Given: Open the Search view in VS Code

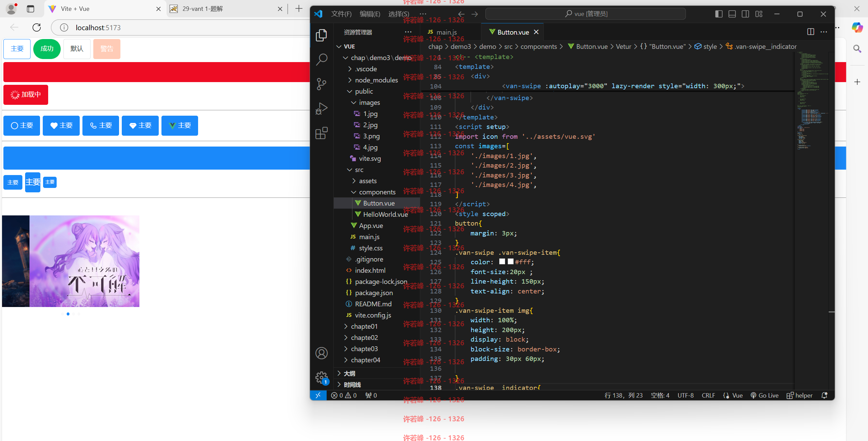Looking at the screenshot, I should [x=321, y=59].
